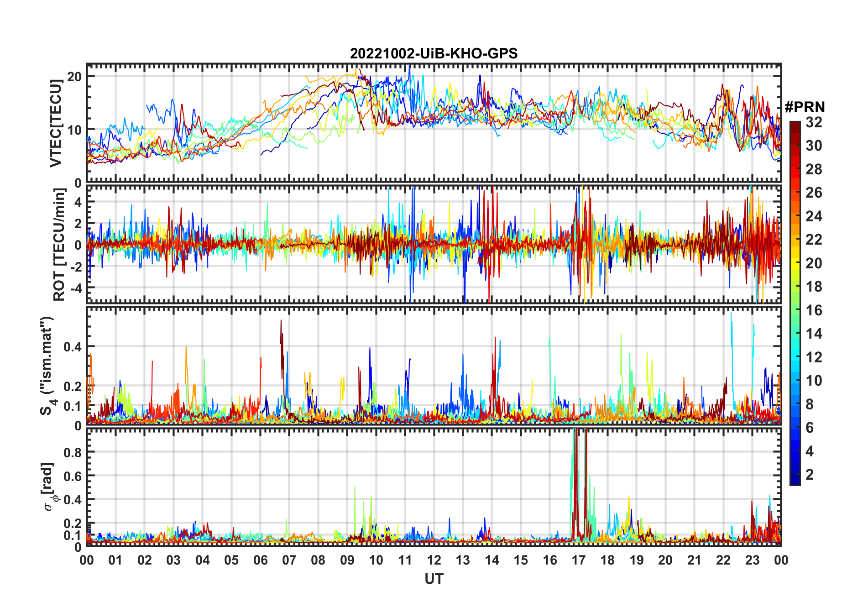Viewport: 868px width, 607px height.
Task: Click UT axis tick label 01
Action: pos(115,560)
